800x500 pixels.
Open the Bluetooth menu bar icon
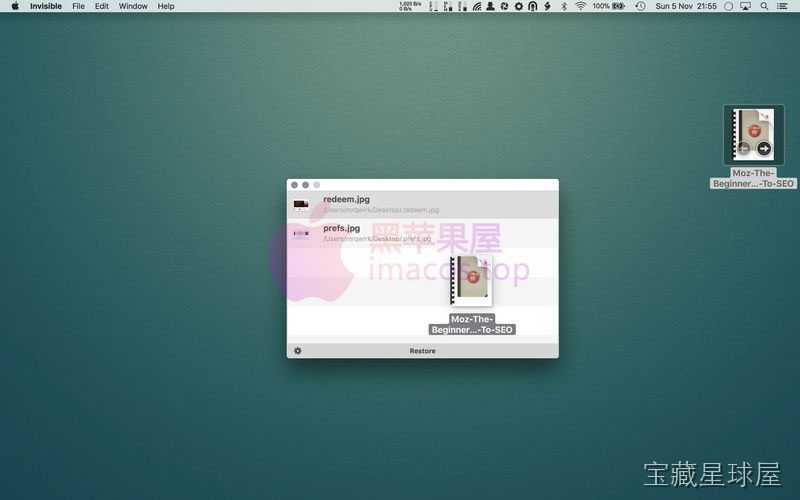[564, 6]
